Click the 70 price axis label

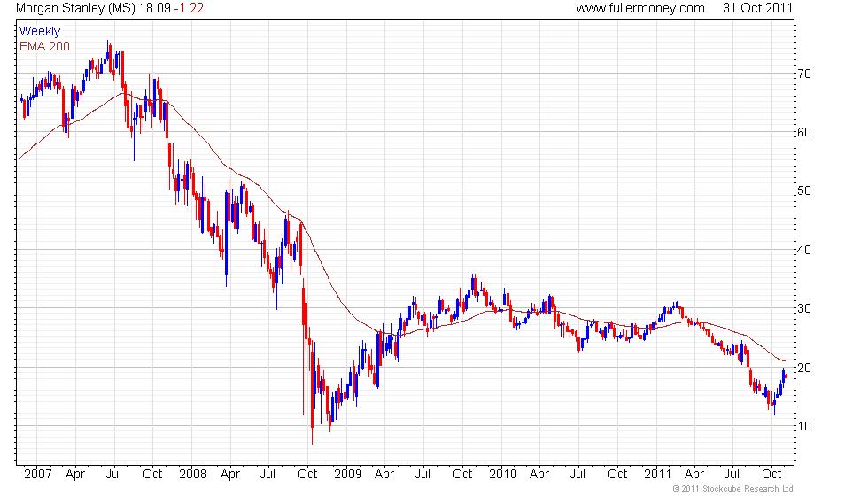point(804,74)
